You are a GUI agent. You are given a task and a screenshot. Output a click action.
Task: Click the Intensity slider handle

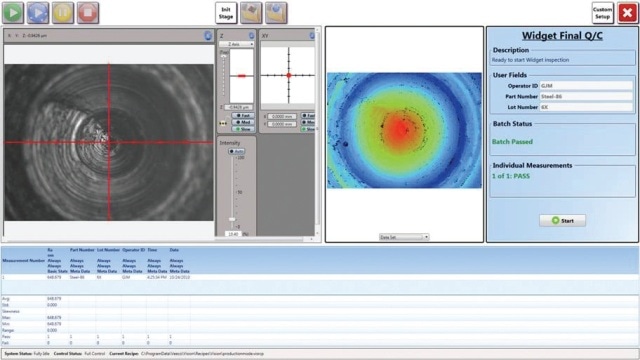click(232, 220)
